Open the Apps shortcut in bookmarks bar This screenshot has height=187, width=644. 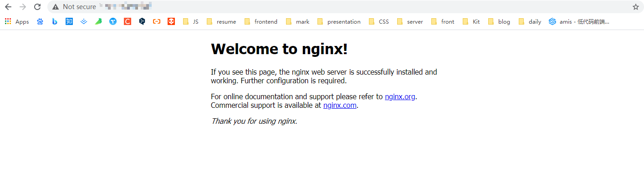[17, 21]
